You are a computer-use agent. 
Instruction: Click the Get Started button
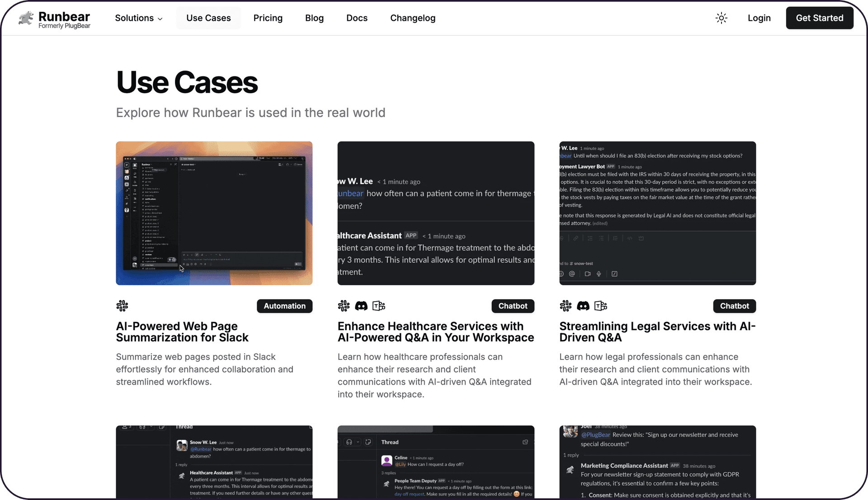[819, 18]
